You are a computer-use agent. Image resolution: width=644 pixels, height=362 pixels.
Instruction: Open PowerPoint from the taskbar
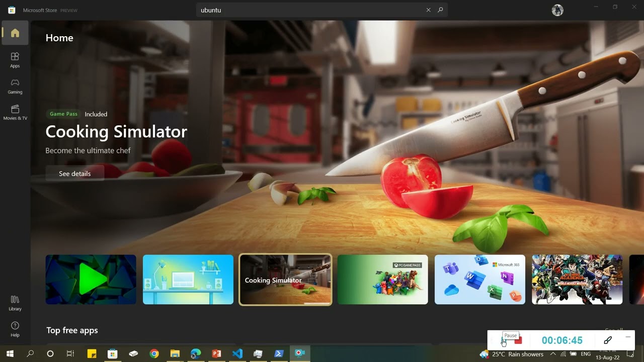coord(216,354)
